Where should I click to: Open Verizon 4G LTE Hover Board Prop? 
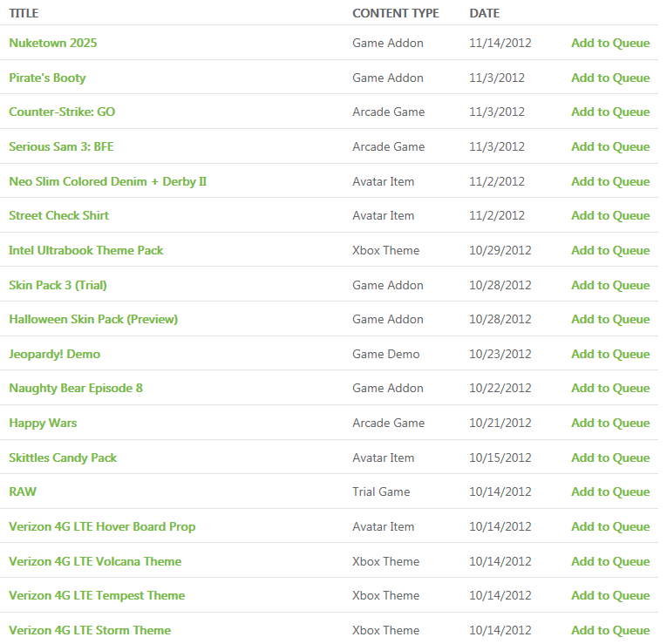click(x=102, y=526)
